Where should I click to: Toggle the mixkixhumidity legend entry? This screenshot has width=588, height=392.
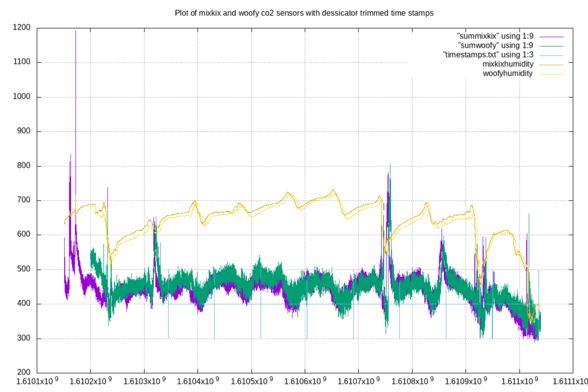(507, 64)
